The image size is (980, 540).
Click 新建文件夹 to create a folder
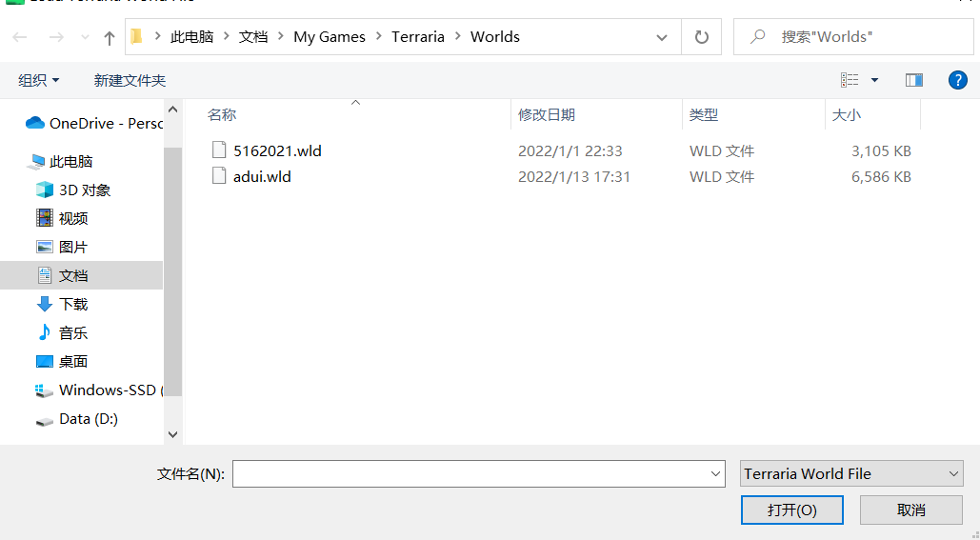tap(130, 80)
